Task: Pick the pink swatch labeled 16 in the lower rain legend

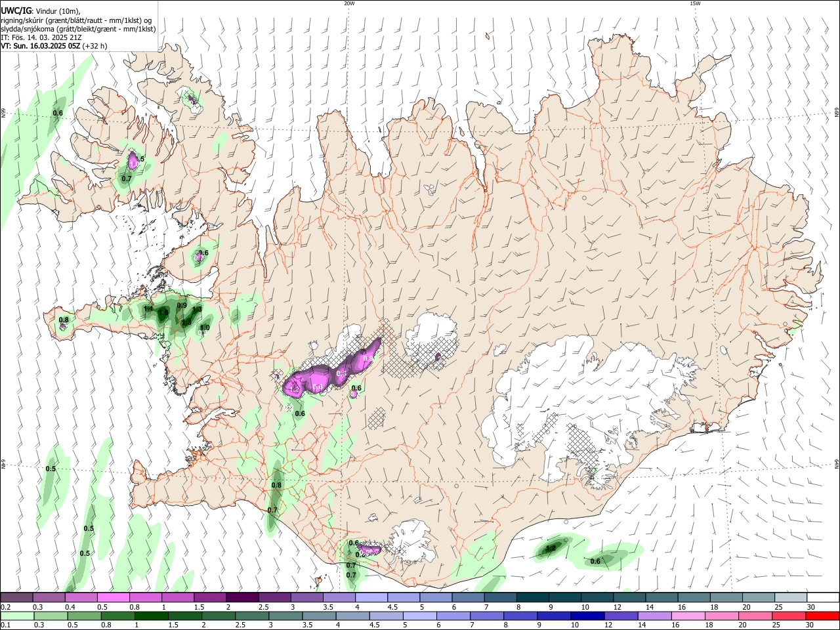Action: coord(688,616)
